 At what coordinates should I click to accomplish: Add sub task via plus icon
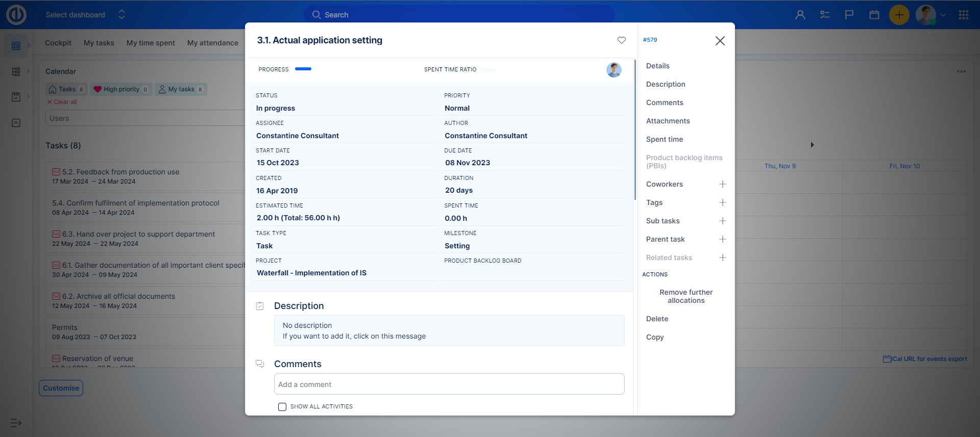[722, 221]
